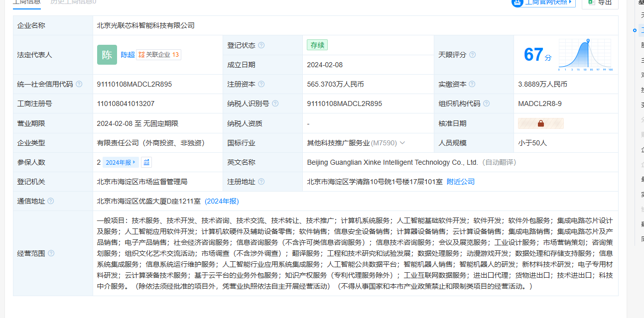Image resolution: width=644 pixels, height=318 pixels.
Task: Click help icon beside 实缴资本
Action: (472, 84)
